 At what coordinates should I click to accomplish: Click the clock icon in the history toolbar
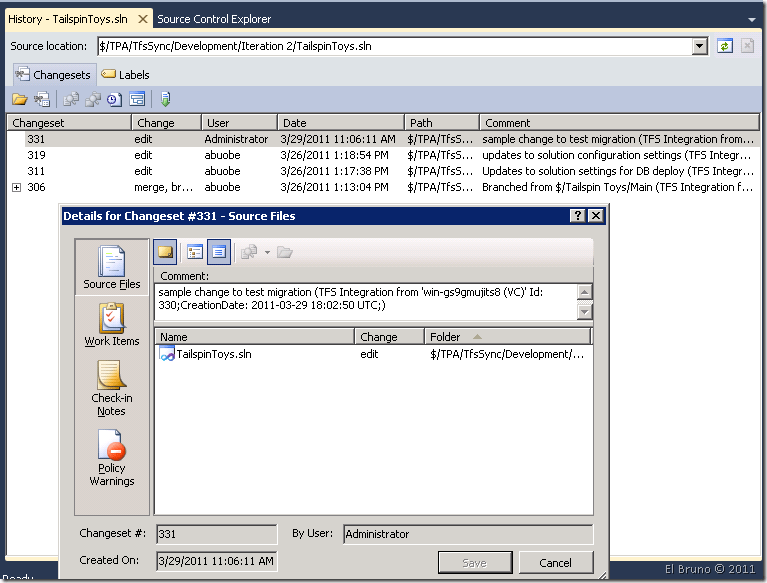(114, 99)
